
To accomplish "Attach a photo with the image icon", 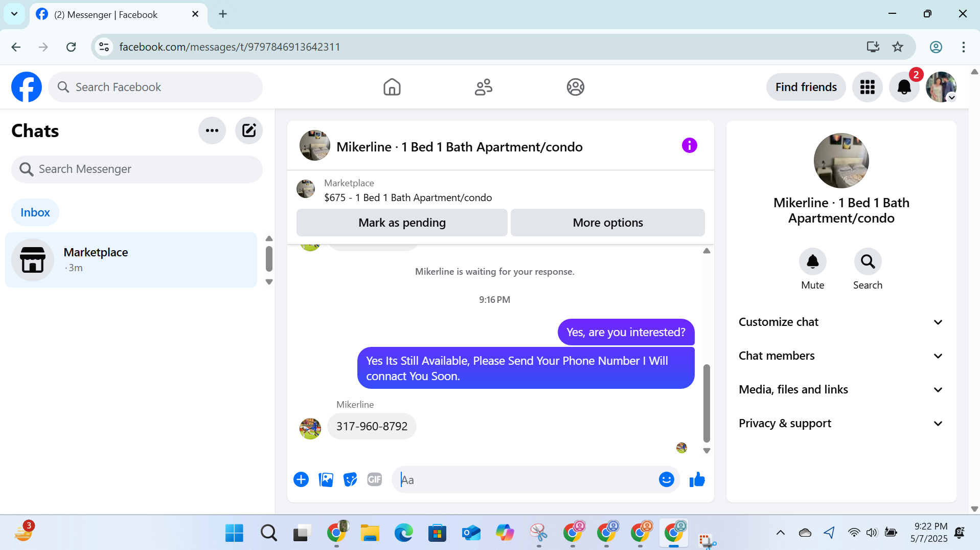I will 326,479.
